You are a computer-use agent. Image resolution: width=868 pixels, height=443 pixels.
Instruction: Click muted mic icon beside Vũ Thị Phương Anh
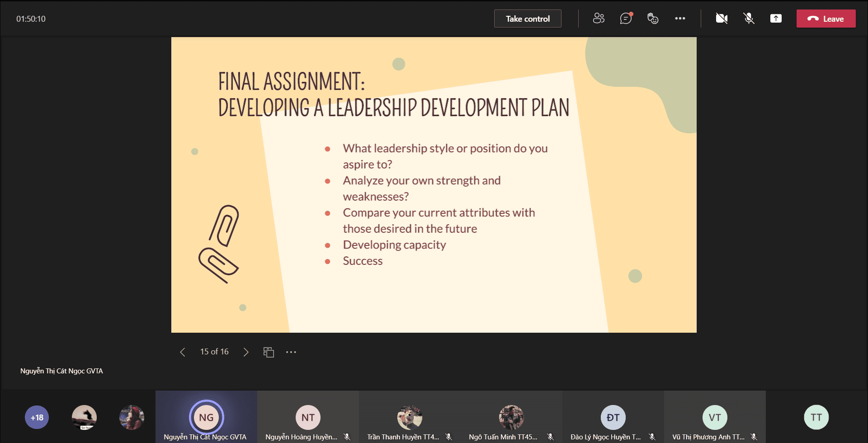[754, 437]
